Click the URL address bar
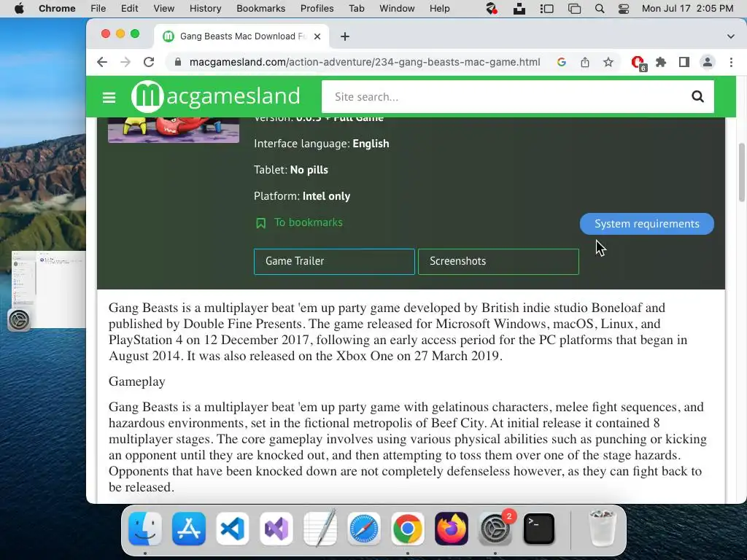 pos(365,62)
